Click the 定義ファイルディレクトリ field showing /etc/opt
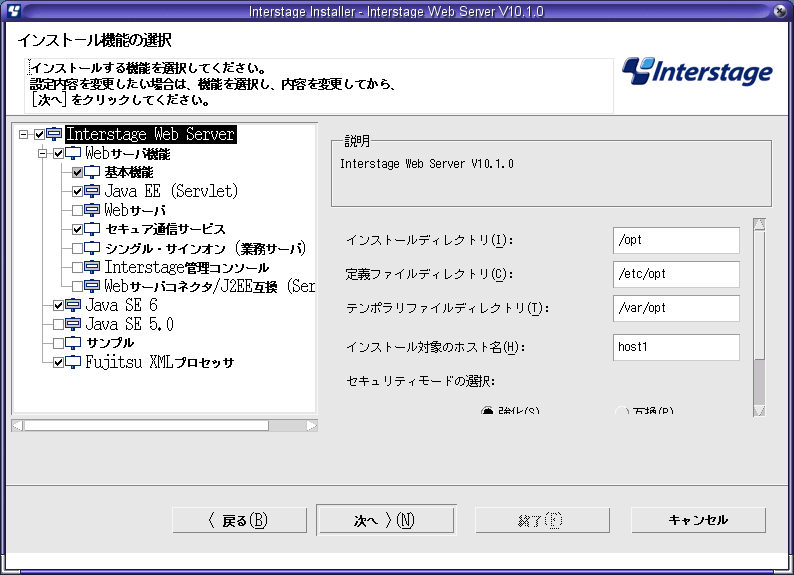This screenshot has height=575, width=794. pos(676,274)
